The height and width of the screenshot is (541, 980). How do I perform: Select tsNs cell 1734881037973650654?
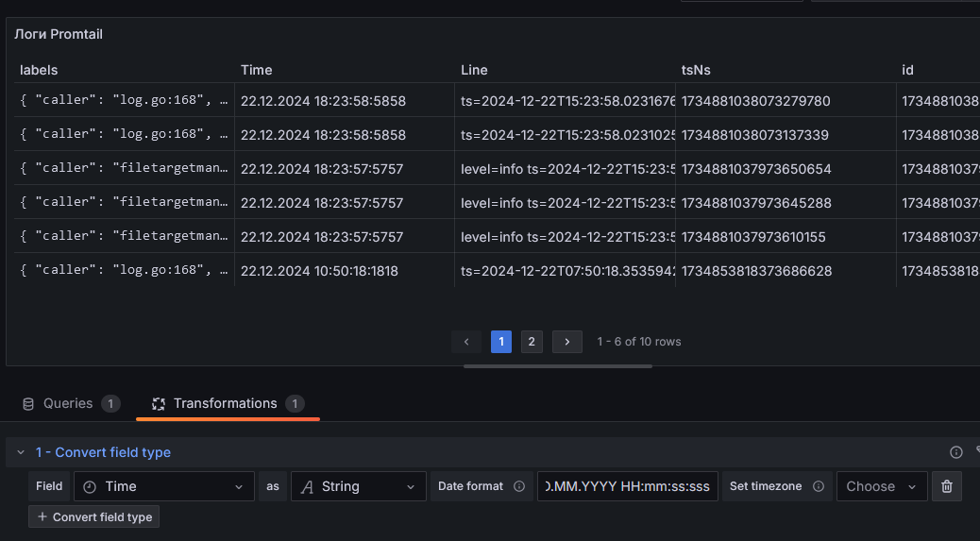(x=786, y=169)
